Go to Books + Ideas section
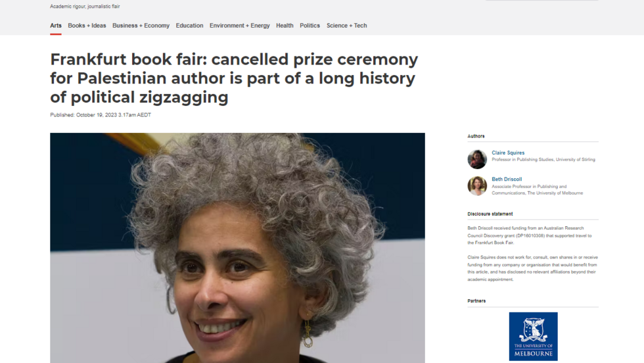Image resolution: width=644 pixels, height=363 pixels. pyautogui.click(x=87, y=26)
